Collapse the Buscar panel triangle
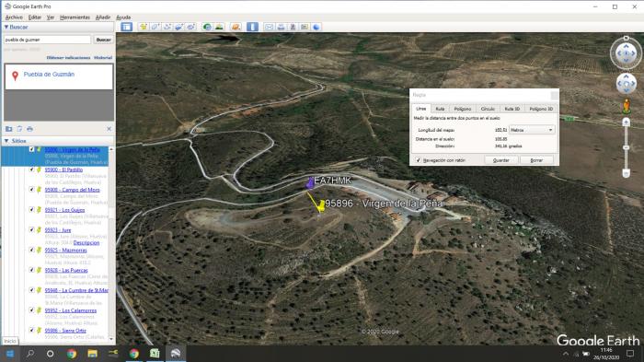The width and height of the screenshot is (644, 362). tap(6, 27)
